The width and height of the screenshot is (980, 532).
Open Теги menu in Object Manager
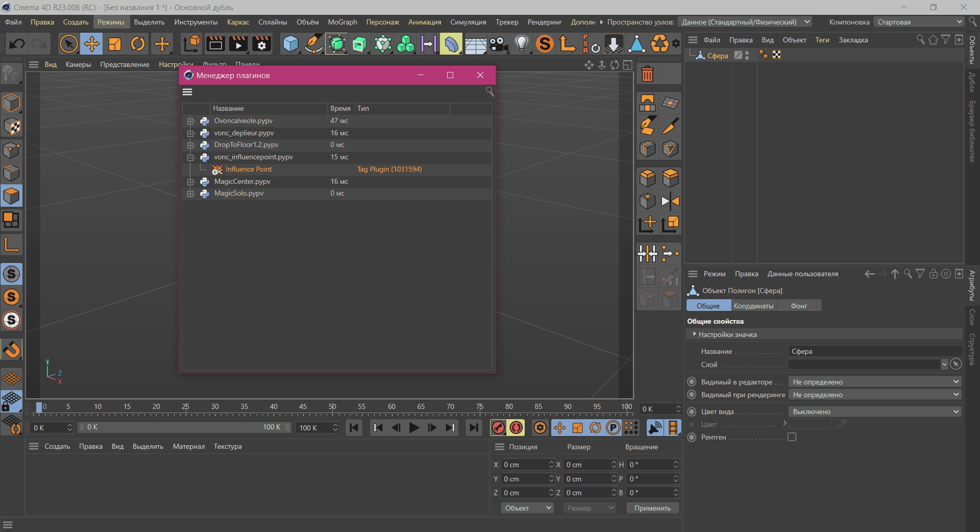(x=822, y=40)
